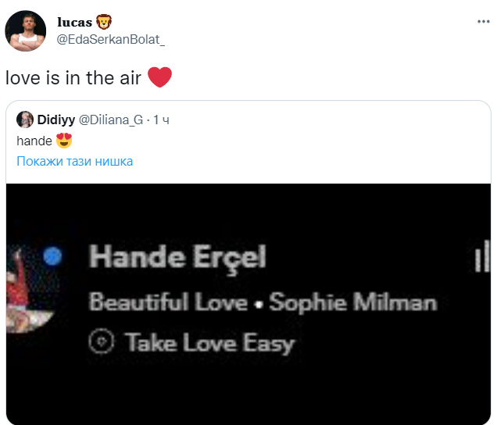The image size is (504, 425).
Task: Click the "Take Love Easy" album text
Action: [x=209, y=342]
